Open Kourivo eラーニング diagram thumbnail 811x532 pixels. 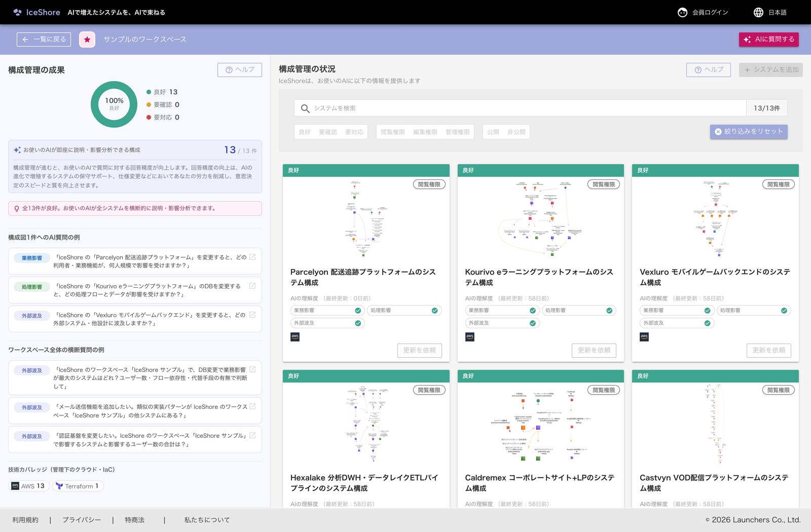pyautogui.click(x=541, y=219)
